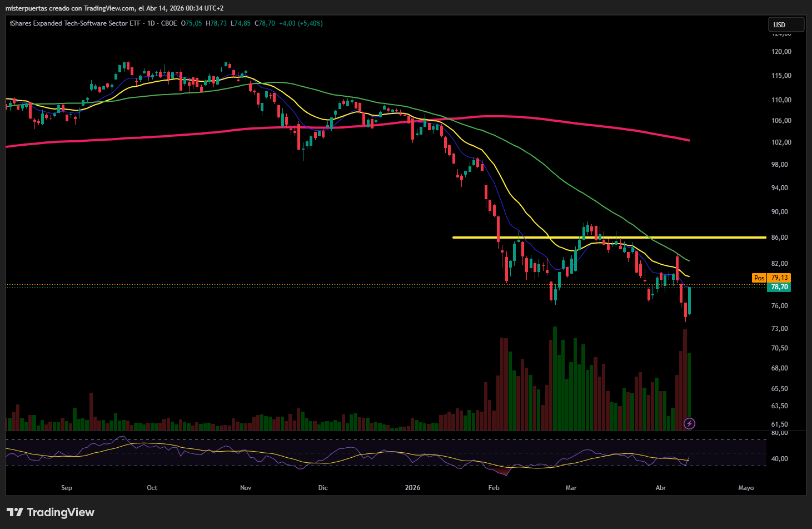Image resolution: width=812 pixels, height=529 pixels.
Task: Open the USD currency selector
Action: (786, 24)
